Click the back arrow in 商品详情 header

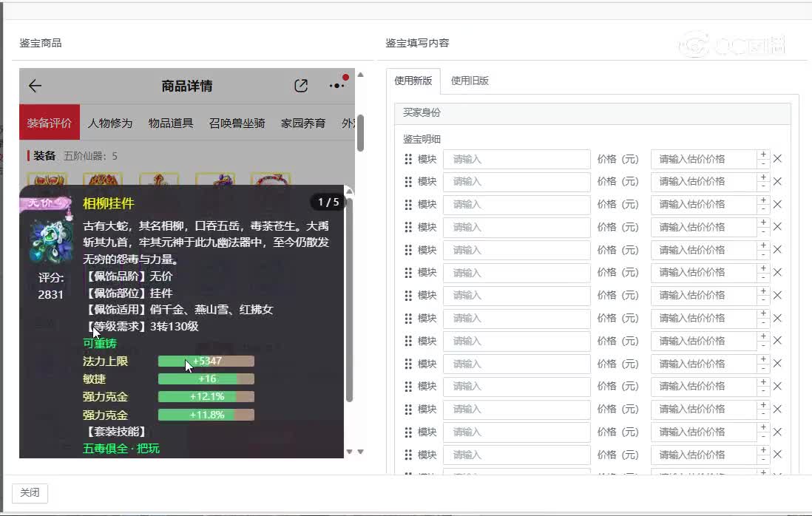[35, 86]
